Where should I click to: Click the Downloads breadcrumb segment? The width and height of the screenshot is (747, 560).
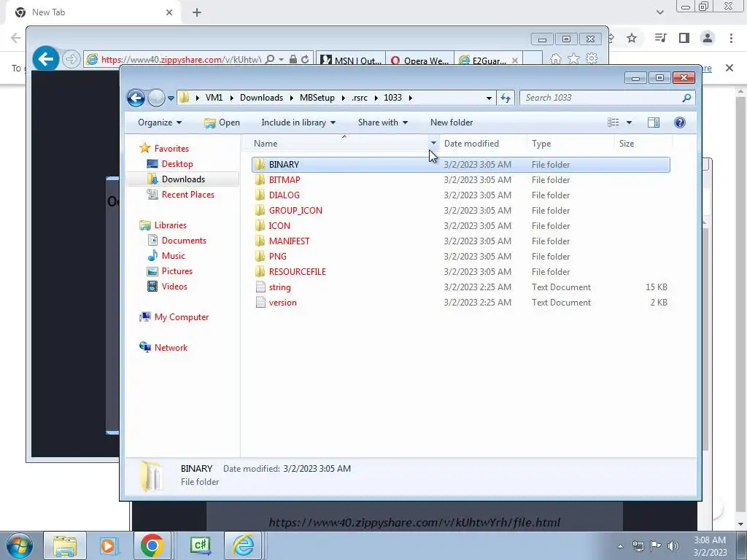click(261, 98)
